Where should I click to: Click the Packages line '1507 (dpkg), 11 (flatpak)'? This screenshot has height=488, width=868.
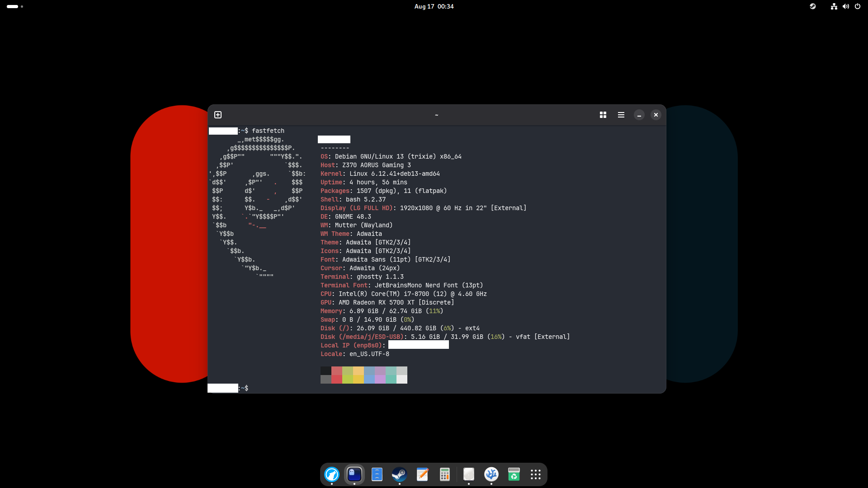pyautogui.click(x=402, y=191)
